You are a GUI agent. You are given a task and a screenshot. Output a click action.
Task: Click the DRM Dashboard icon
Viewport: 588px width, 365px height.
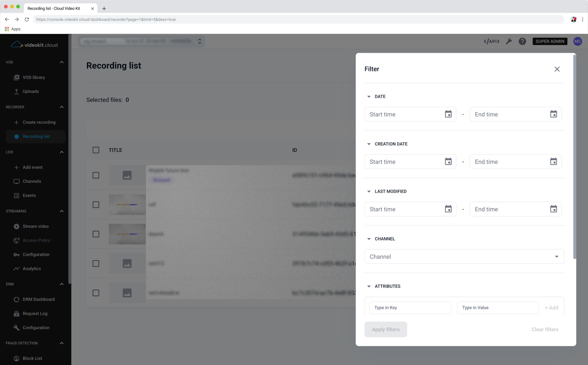coord(17,299)
